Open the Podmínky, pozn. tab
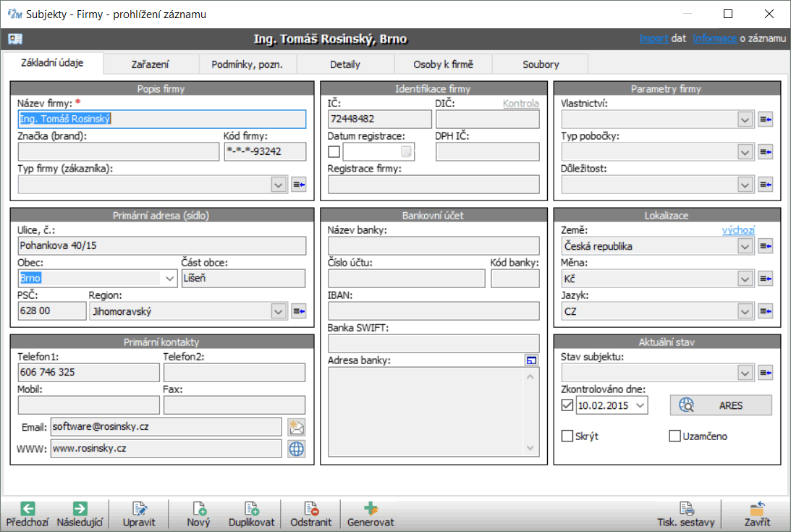This screenshot has height=532, width=791. (248, 64)
